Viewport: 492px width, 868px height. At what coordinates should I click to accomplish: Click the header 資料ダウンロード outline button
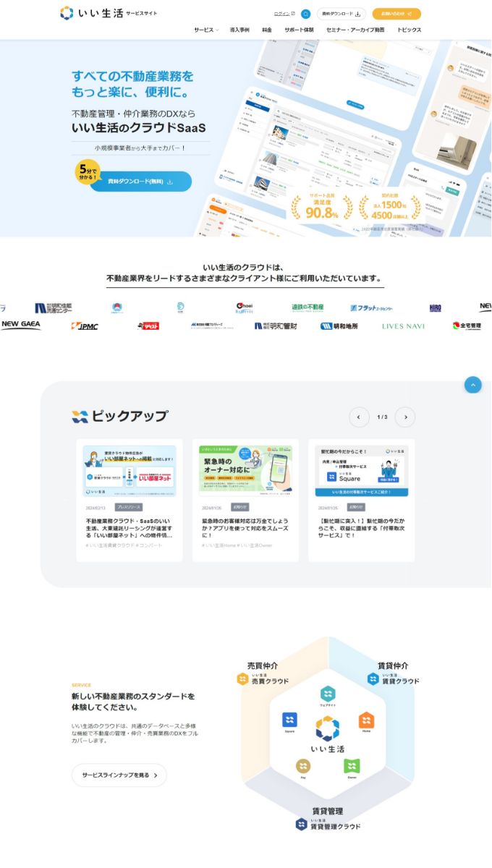click(x=341, y=14)
